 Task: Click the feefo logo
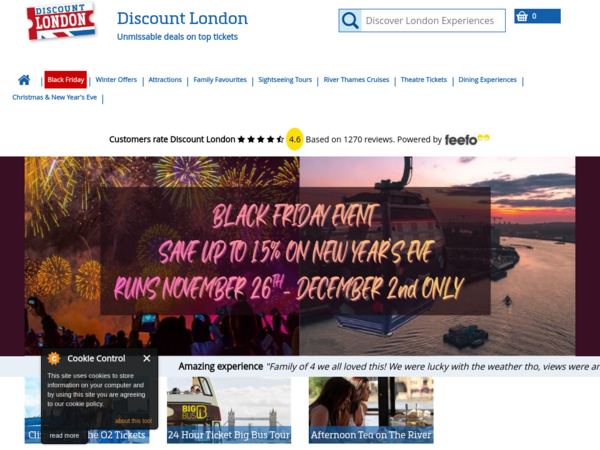click(x=467, y=140)
